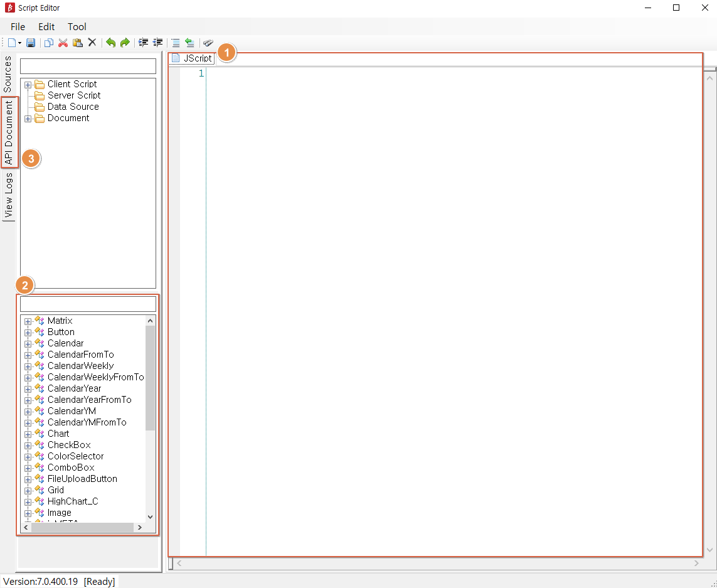Click the binoculars Find icon
Image resolution: width=717 pixels, height=588 pixels.
pyautogui.click(x=208, y=43)
